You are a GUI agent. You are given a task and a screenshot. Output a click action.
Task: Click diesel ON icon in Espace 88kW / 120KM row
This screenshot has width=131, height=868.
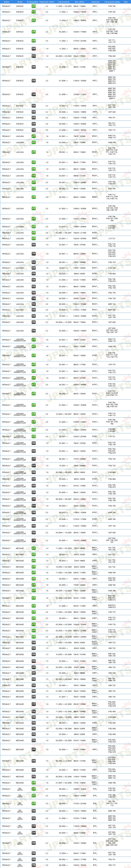pos(34,49)
